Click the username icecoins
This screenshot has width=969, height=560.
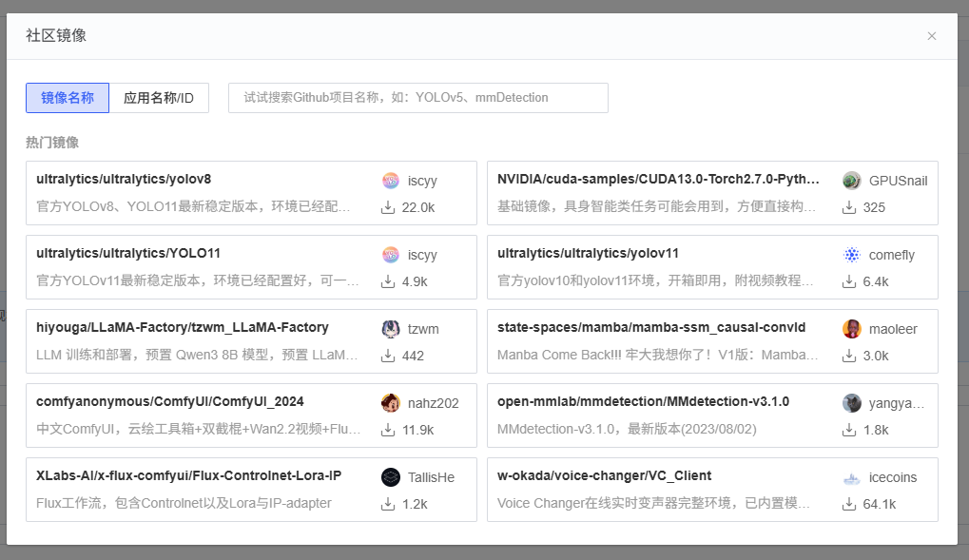(893, 477)
